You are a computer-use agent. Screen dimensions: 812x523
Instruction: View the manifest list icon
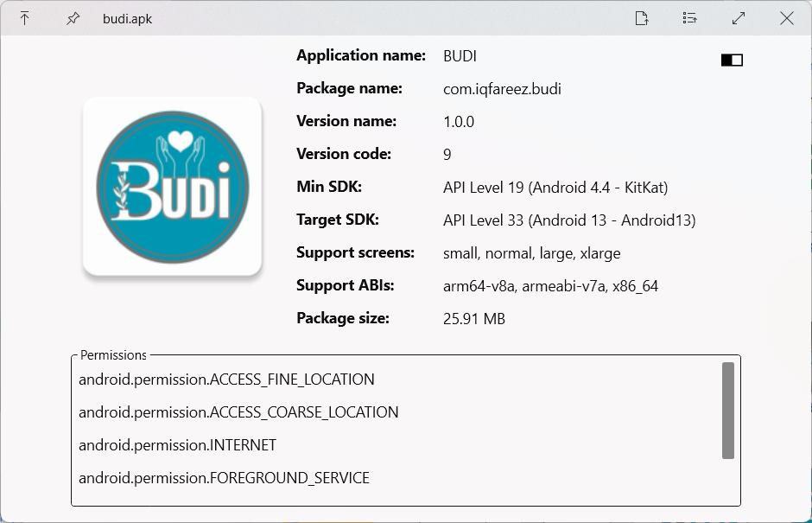689,17
